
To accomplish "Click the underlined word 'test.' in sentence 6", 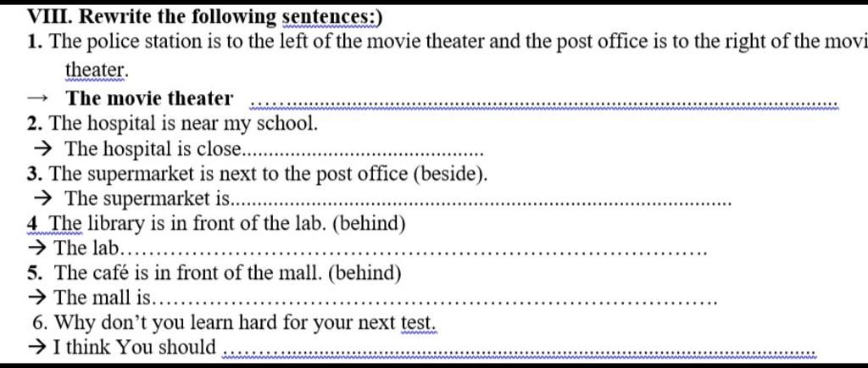I will tap(419, 322).
